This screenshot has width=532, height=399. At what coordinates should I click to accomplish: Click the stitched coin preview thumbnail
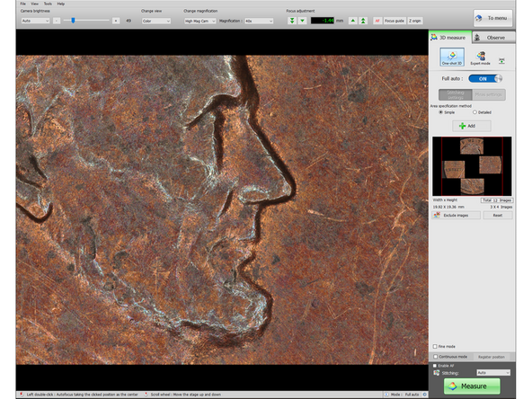pos(472,166)
